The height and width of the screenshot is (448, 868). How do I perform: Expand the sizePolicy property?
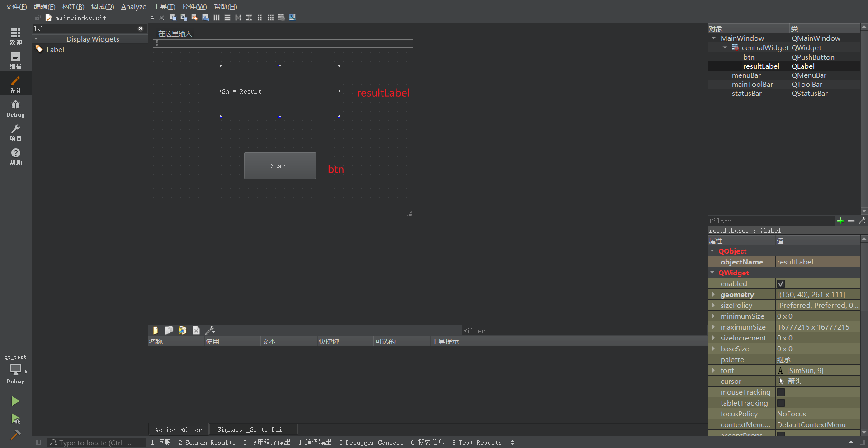[x=713, y=305]
